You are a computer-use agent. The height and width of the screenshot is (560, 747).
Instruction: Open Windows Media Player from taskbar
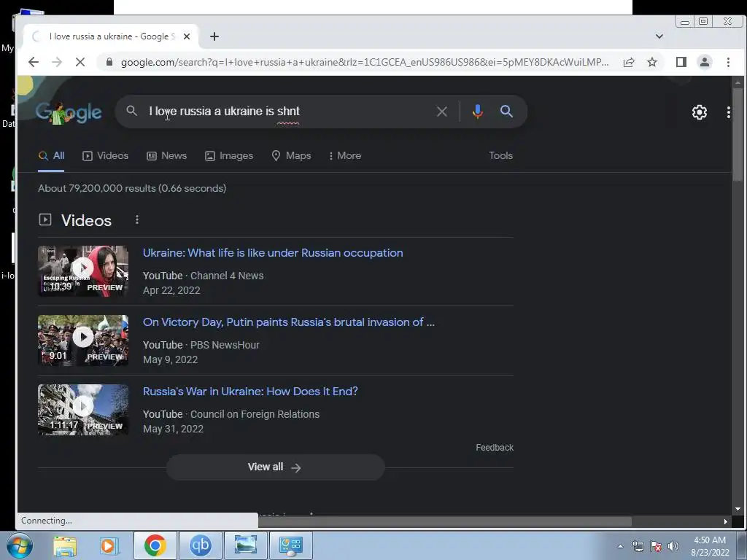click(x=109, y=545)
